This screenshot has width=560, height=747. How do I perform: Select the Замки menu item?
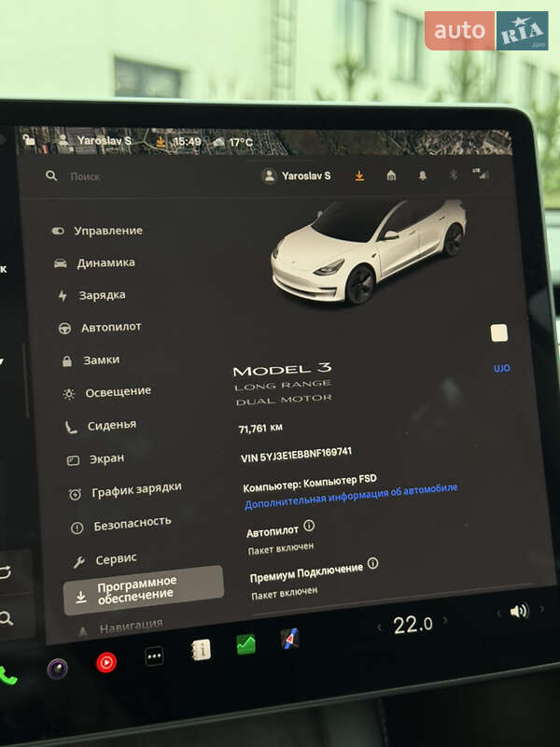pyautogui.click(x=91, y=360)
